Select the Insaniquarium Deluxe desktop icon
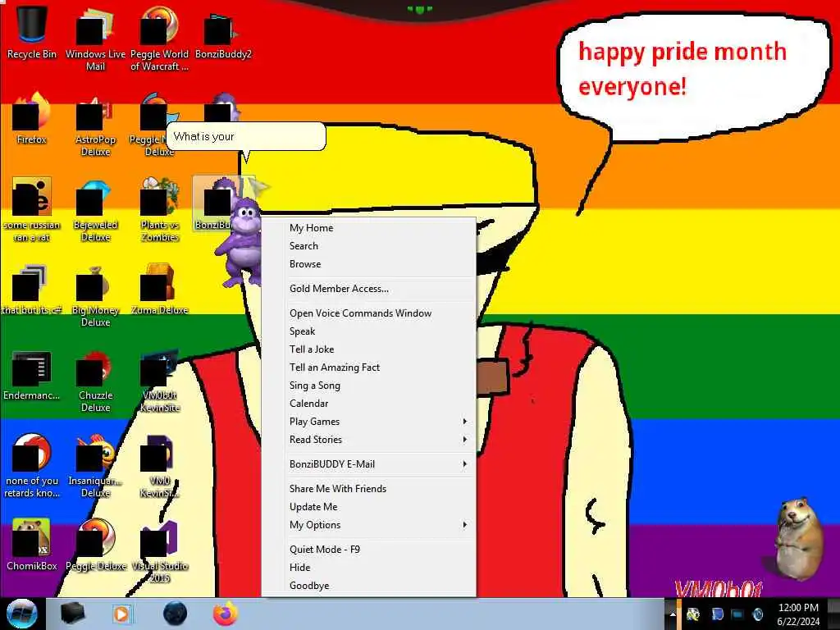Viewport: 840px width, 630px height. coord(95,466)
